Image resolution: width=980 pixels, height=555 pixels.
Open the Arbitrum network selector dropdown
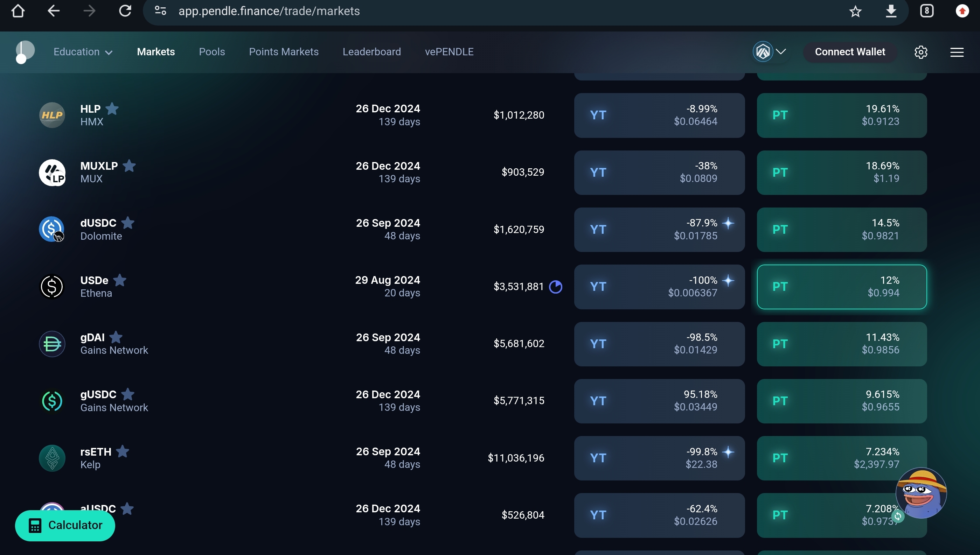click(769, 51)
